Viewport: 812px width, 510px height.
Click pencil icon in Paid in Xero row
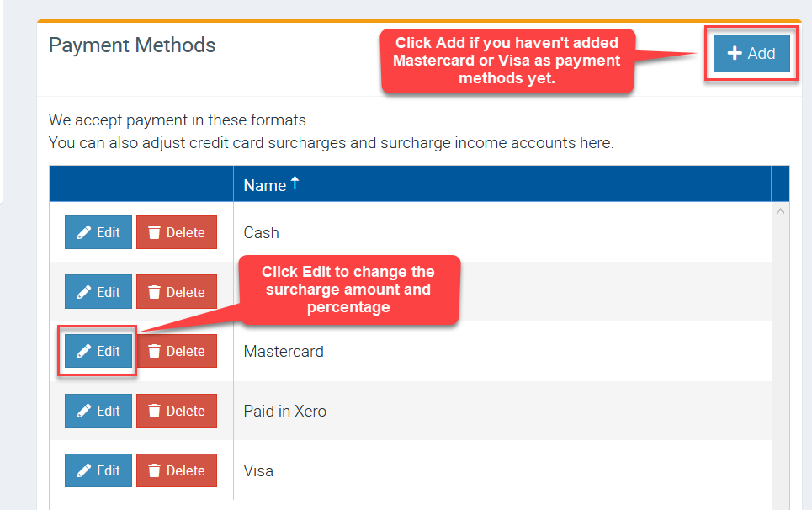(84, 412)
